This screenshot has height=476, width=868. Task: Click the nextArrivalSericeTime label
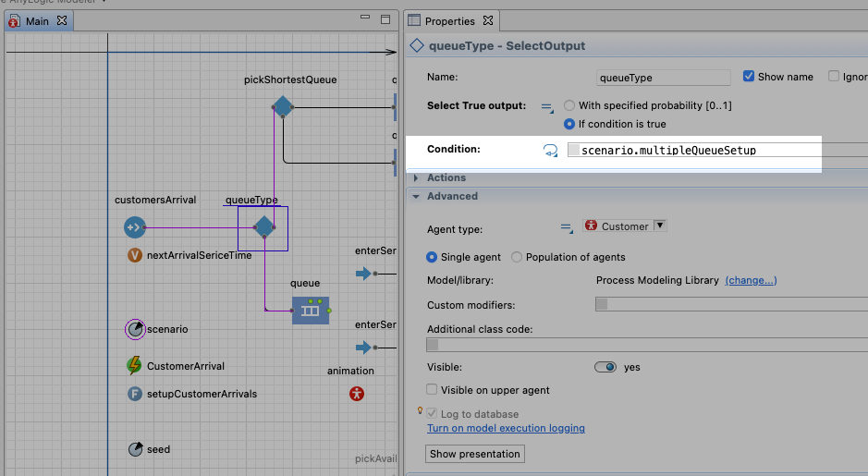click(199, 255)
